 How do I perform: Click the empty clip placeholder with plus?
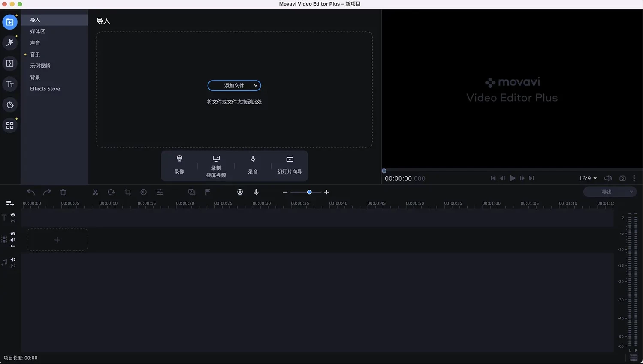(57, 240)
